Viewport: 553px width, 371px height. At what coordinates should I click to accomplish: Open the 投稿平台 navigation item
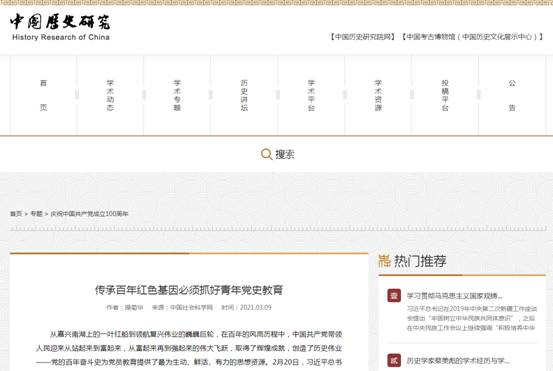[x=445, y=95]
